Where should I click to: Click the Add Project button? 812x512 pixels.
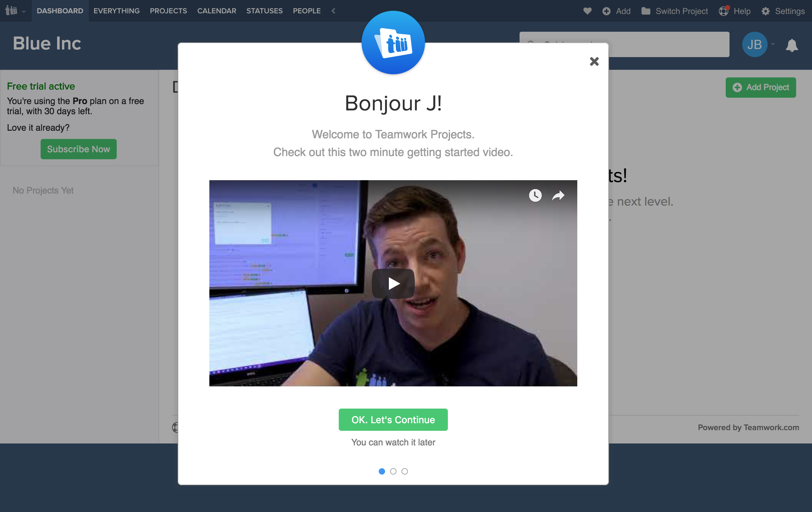tap(761, 87)
